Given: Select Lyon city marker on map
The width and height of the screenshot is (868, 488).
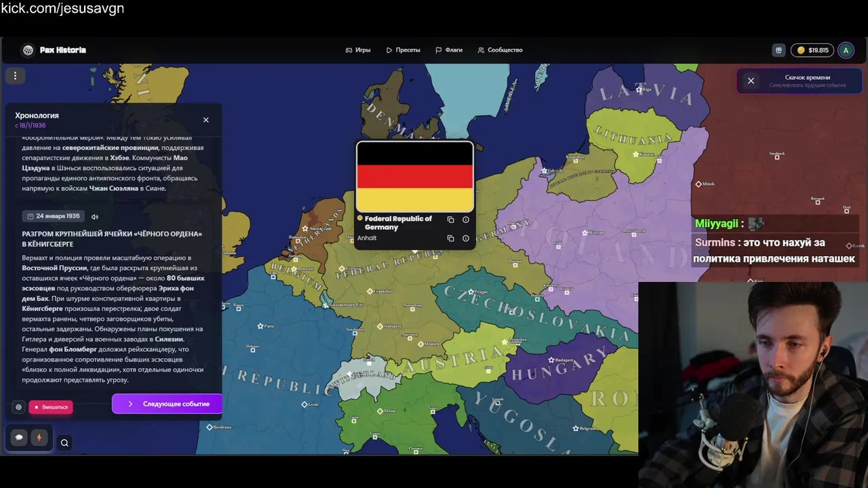Looking at the screenshot, I should click(x=304, y=405).
